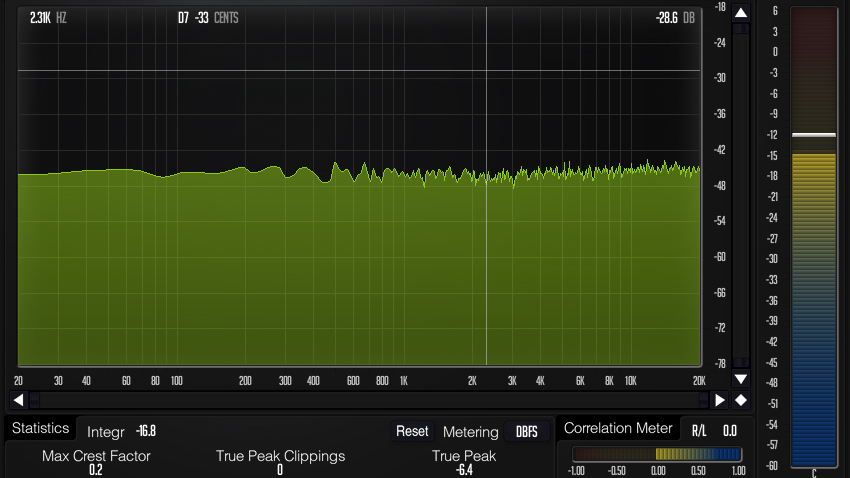Click the up arrow on vertical scrollbar
The width and height of the screenshot is (850, 478).
click(x=740, y=13)
